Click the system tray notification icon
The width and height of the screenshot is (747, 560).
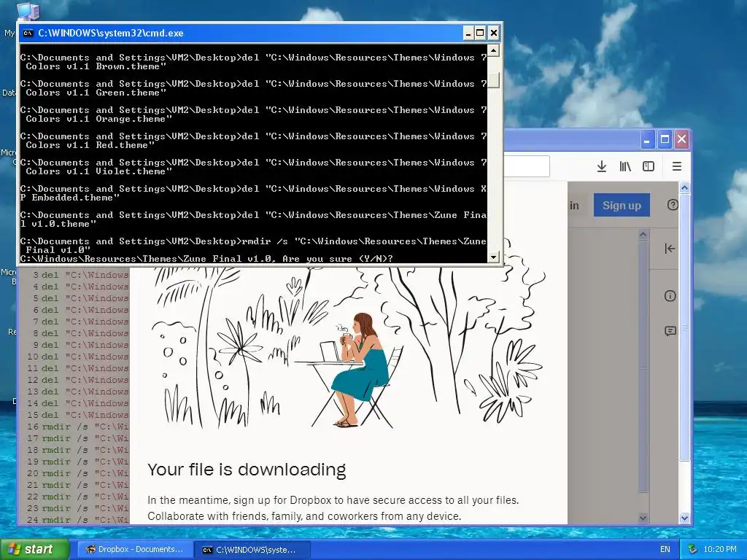point(692,550)
